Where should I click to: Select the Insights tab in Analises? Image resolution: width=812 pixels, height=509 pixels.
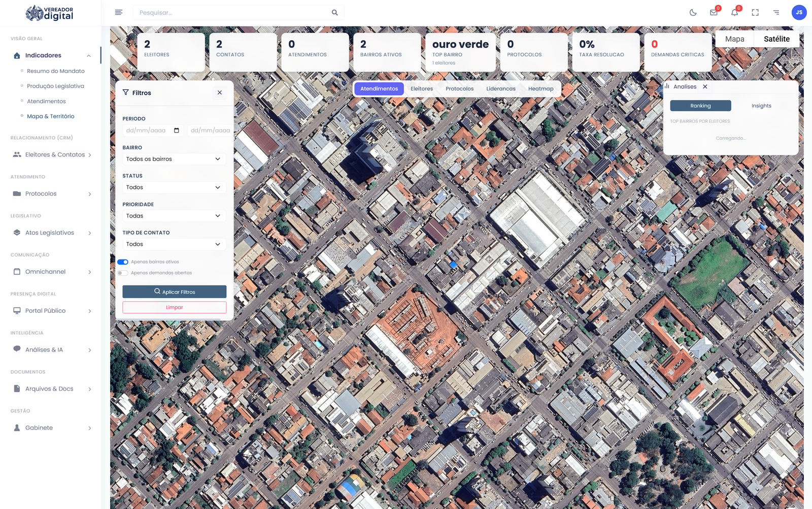tap(761, 106)
